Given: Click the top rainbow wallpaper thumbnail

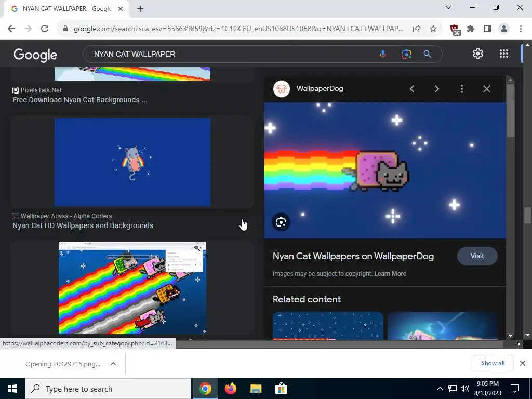Looking at the screenshot, I should coord(132,74).
